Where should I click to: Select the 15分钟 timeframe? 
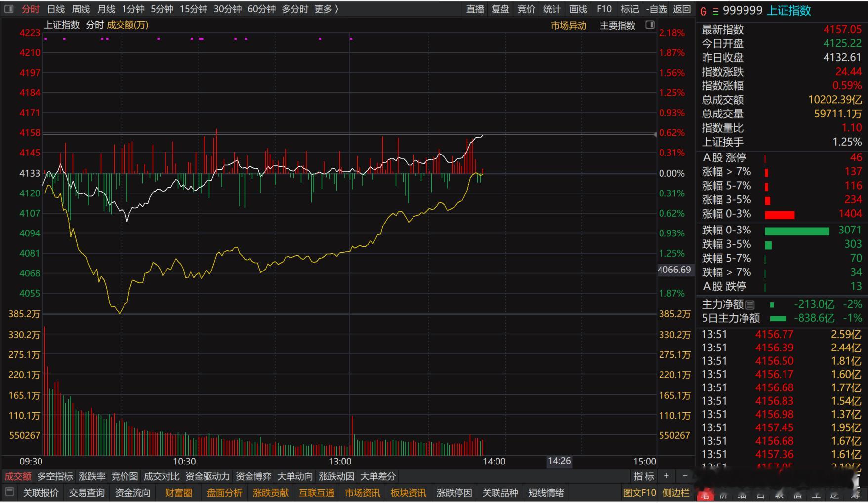194,9
